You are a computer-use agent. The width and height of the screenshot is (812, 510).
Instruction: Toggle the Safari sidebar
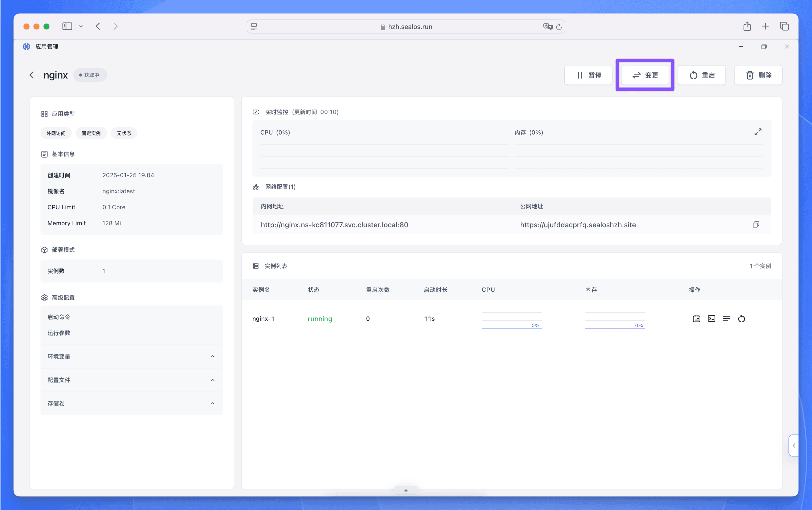point(67,26)
